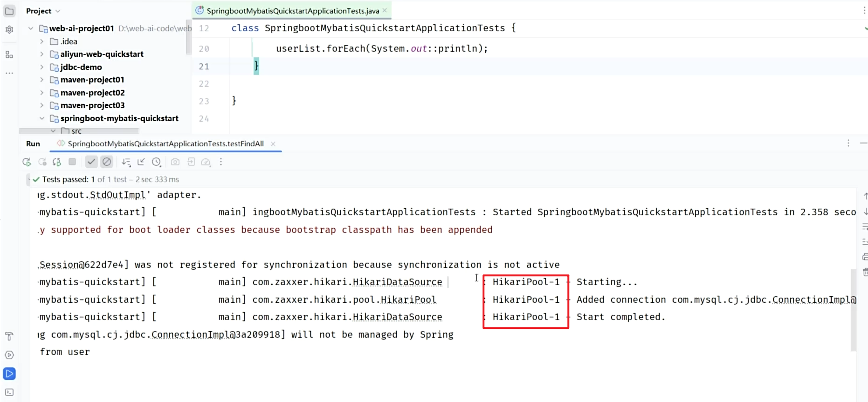Close the testFindAll run tab
This screenshot has width=868, height=402.
(273, 144)
